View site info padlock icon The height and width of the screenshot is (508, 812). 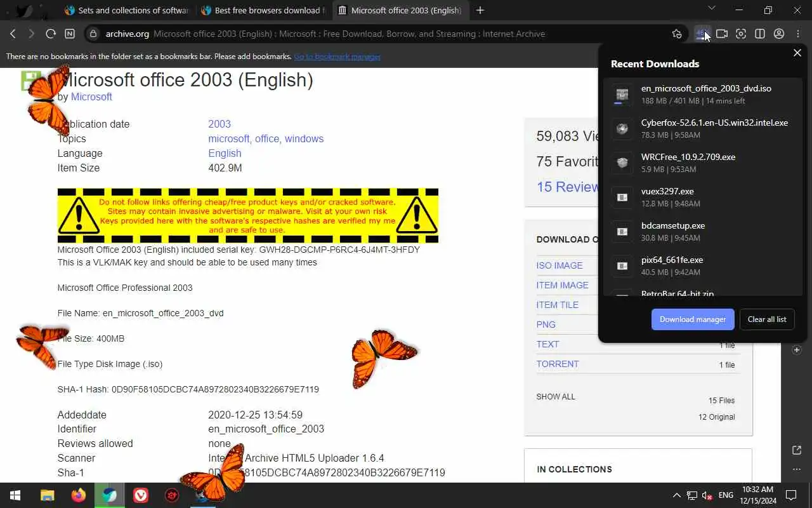coord(93,34)
